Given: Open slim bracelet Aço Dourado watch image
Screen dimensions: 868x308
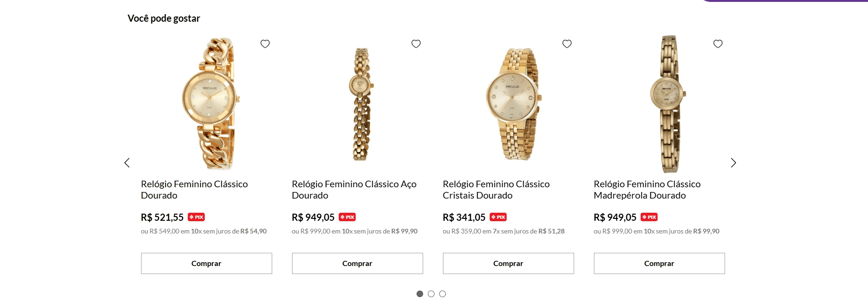Looking at the screenshot, I should 361,104.
